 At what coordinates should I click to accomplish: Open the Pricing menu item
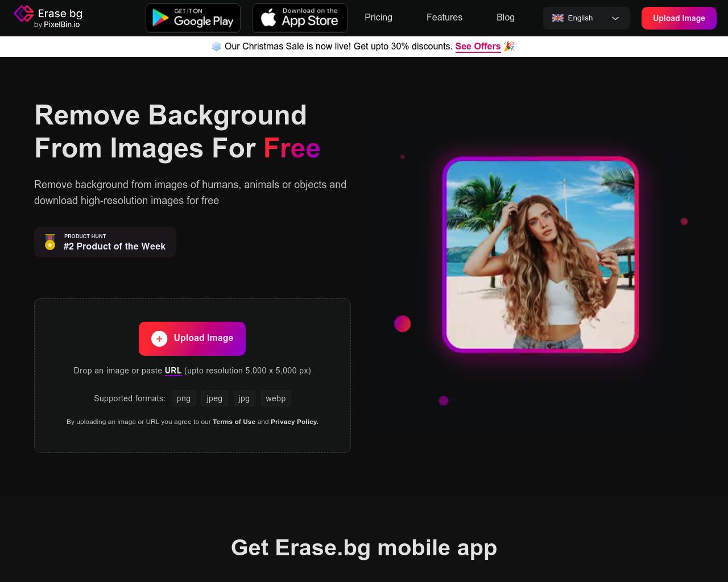378,18
